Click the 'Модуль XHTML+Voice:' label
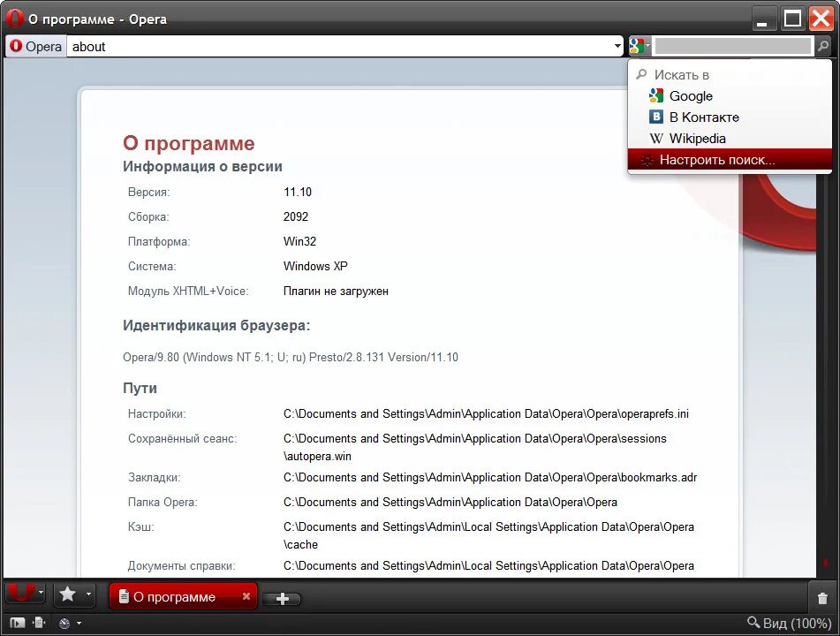The width and height of the screenshot is (840, 636). click(x=187, y=291)
